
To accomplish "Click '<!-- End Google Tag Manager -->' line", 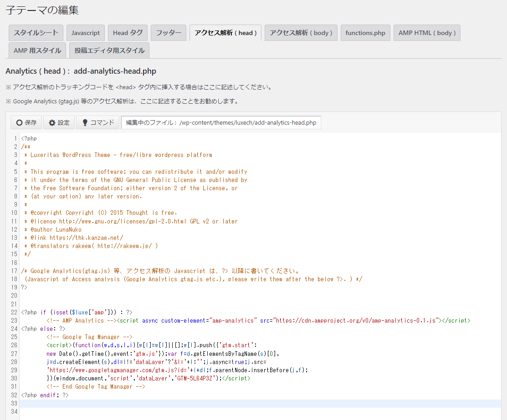I will point(96,386).
